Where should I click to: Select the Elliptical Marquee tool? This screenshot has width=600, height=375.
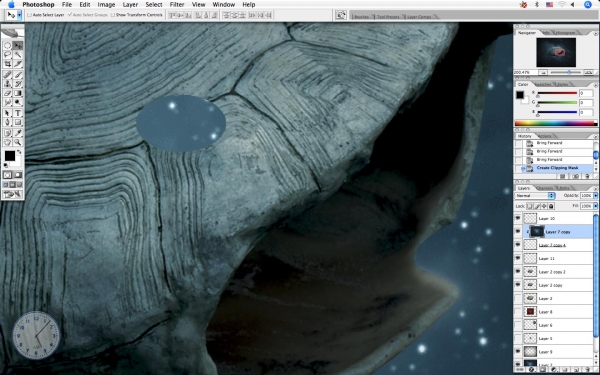[x=7, y=46]
